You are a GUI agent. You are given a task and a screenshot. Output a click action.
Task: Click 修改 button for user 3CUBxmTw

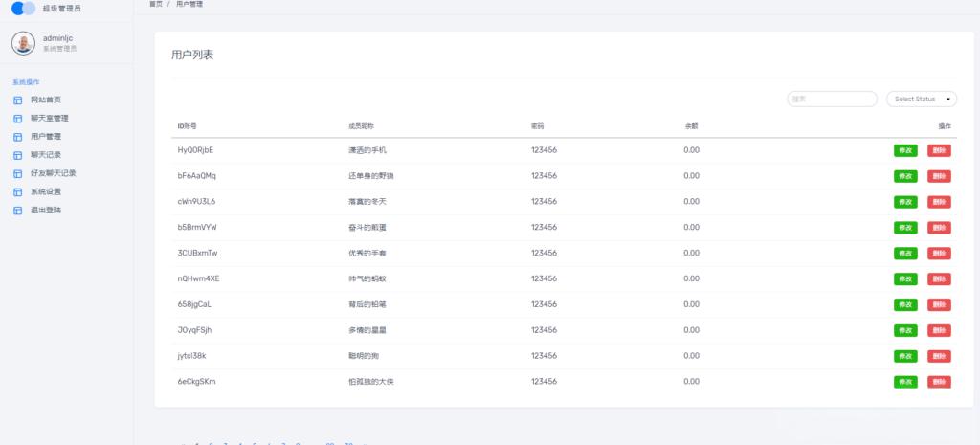905,254
